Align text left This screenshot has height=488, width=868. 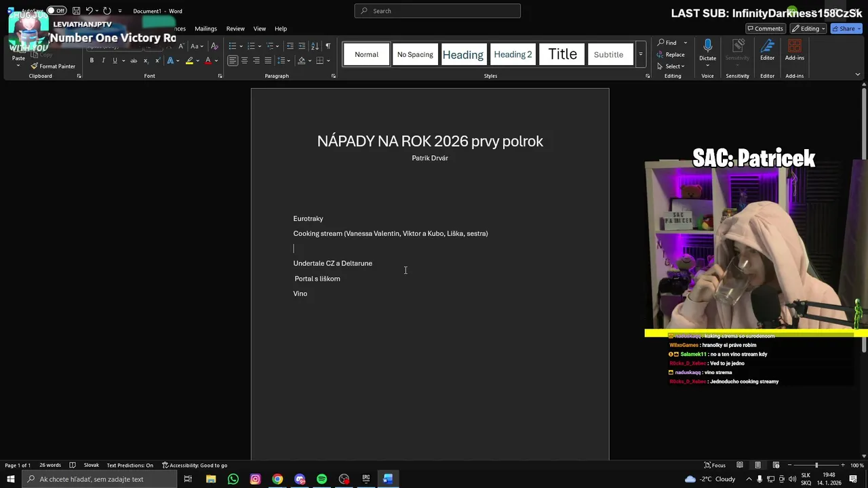233,61
